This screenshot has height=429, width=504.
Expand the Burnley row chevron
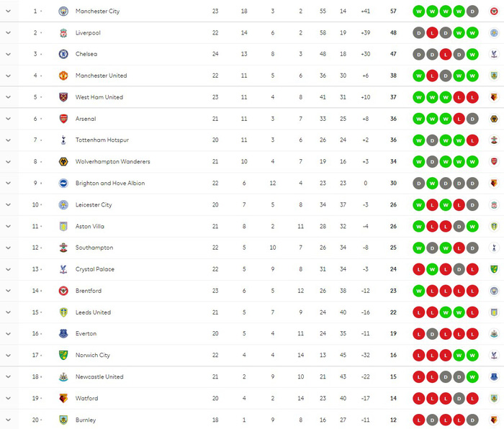[x=9, y=420]
